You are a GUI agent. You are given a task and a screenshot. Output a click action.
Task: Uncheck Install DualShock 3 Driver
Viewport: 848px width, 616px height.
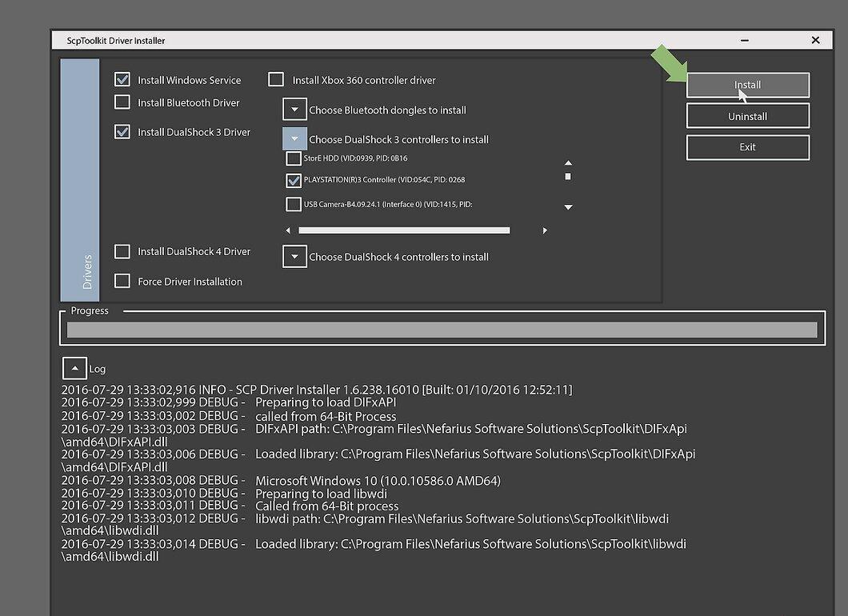[x=122, y=131]
